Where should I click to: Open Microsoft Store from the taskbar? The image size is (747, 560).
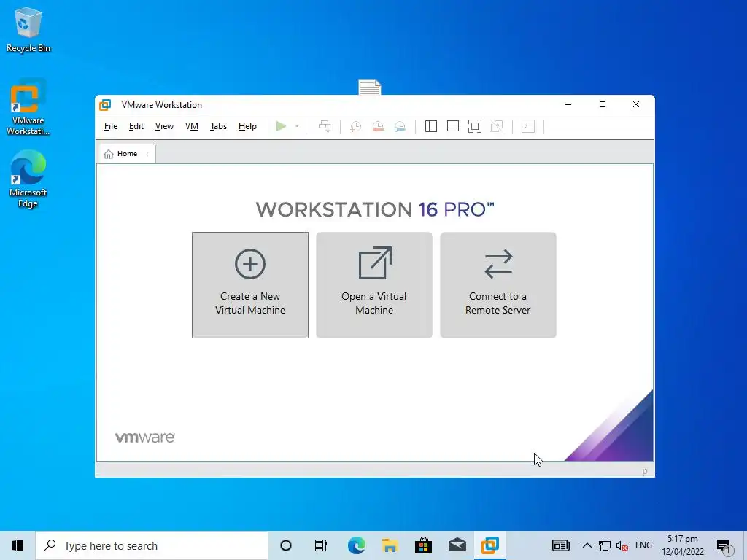point(423,545)
